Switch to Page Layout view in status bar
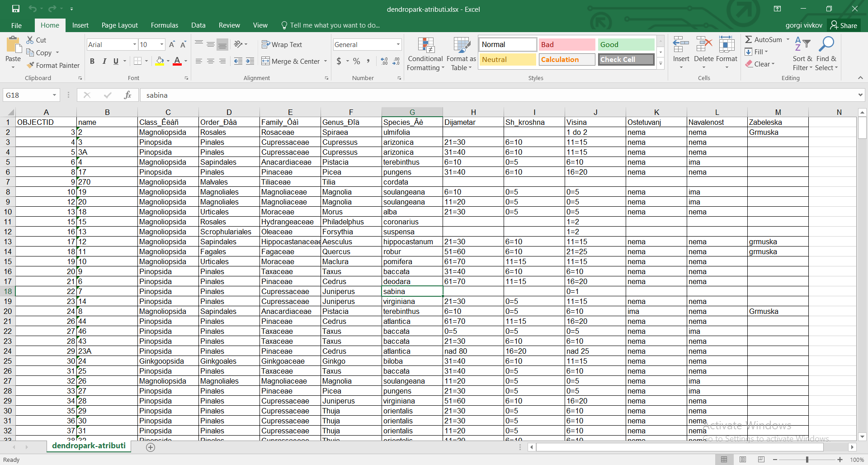Viewport: 868px width, 465px height. tap(743, 460)
